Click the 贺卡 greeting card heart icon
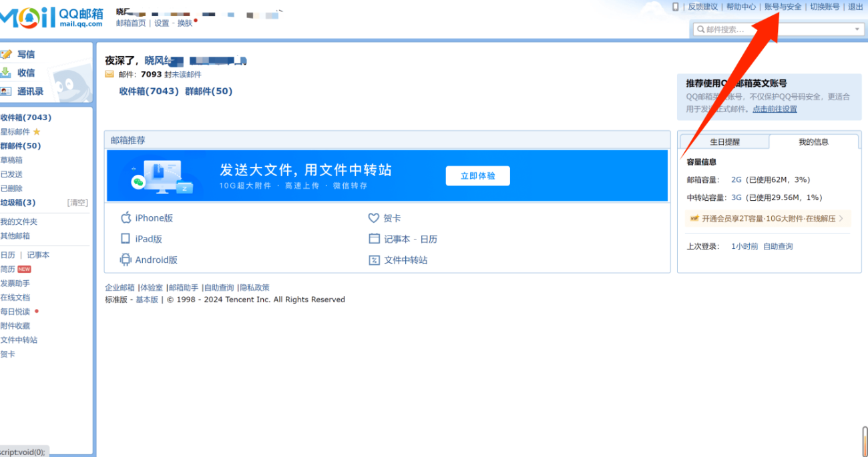This screenshot has width=868, height=457. [x=373, y=217]
